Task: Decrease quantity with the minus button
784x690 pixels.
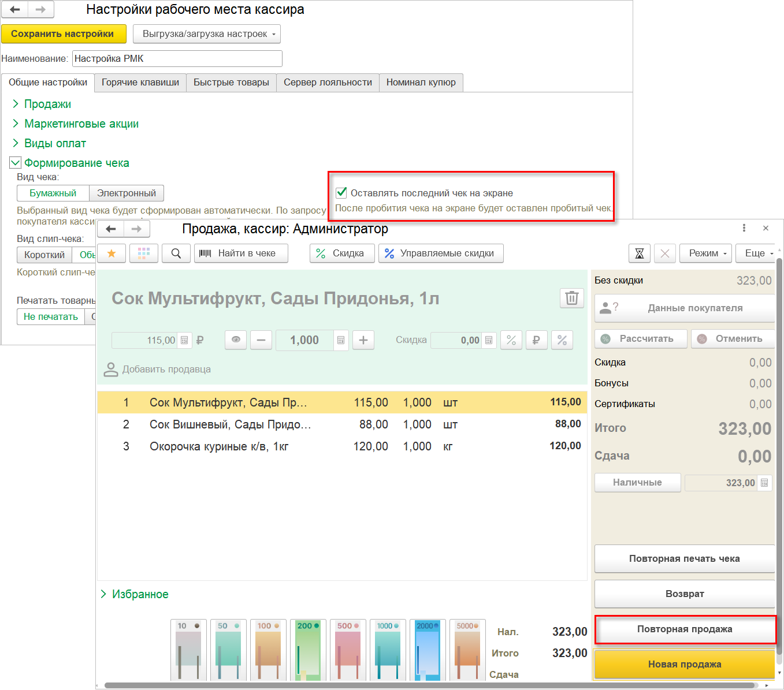Action: pos(261,340)
